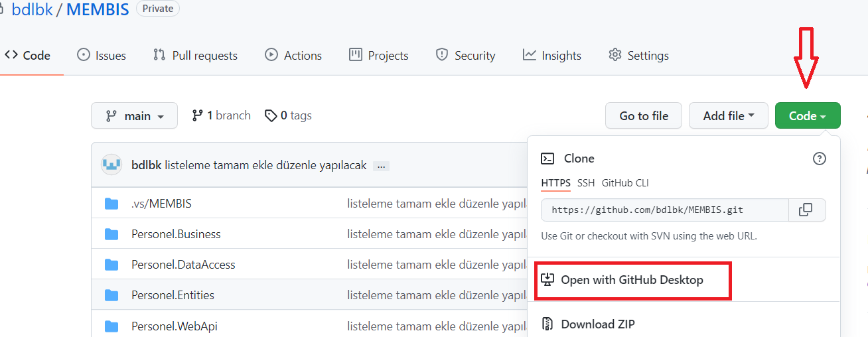Click the Insights graph icon

coord(529,55)
